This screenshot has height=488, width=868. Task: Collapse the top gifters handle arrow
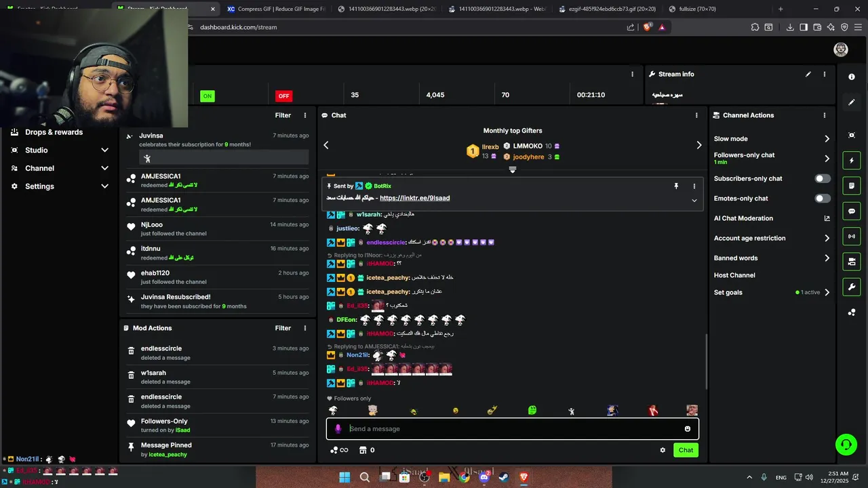pyautogui.click(x=513, y=169)
